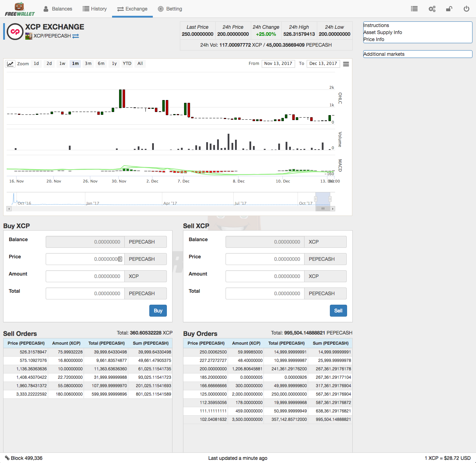
Task: Open the settings gears icon
Action: point(432,9)
